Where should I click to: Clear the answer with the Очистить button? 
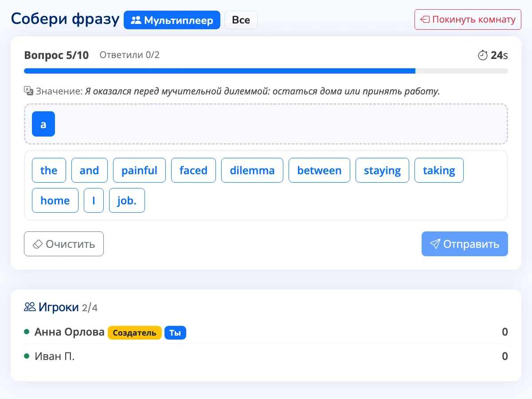pos(64,244)
